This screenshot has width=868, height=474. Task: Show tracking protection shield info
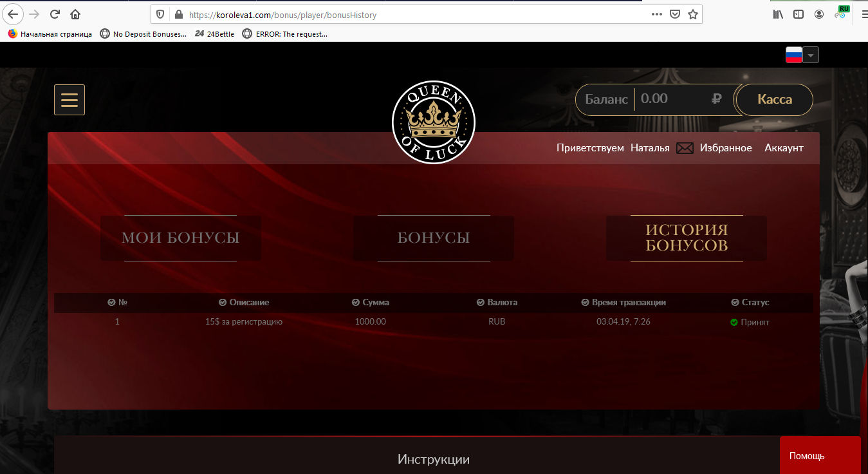(x=160, y=14)
